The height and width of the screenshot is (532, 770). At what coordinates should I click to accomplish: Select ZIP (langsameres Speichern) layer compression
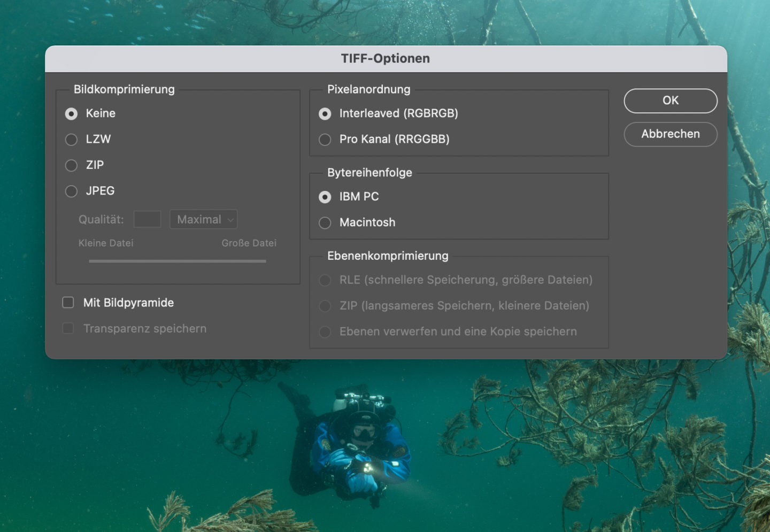325,306
